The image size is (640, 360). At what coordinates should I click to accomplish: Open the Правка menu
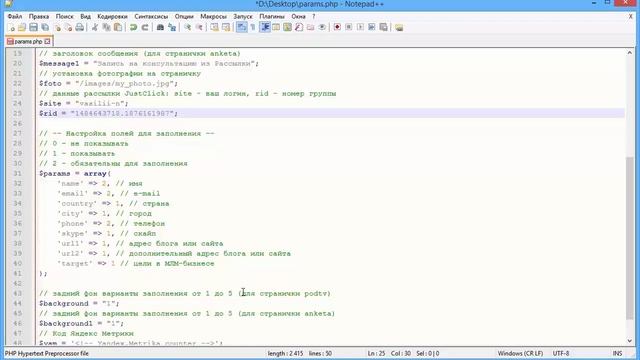(x=39, y=16)
